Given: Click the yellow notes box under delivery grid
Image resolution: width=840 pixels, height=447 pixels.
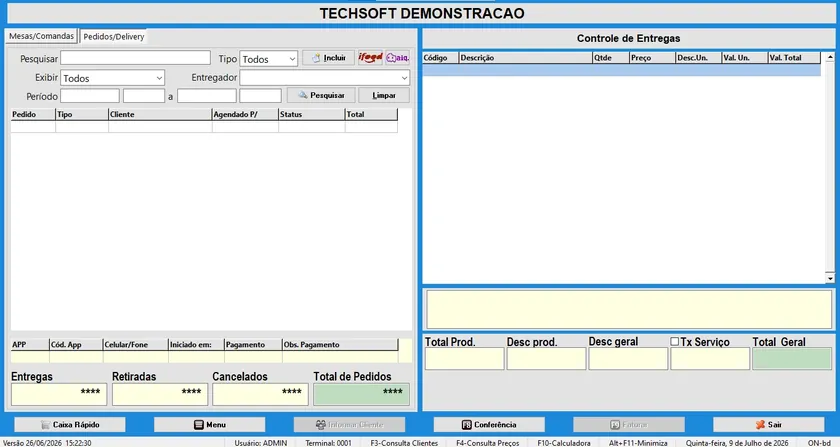Looking at the screenshot, I should (x=629, y=309).
